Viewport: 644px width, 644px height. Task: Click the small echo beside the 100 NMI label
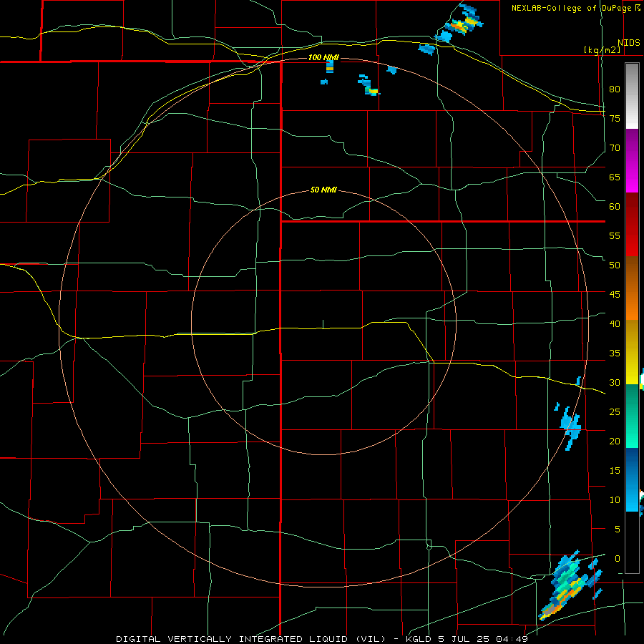click(x=330, y=67)
